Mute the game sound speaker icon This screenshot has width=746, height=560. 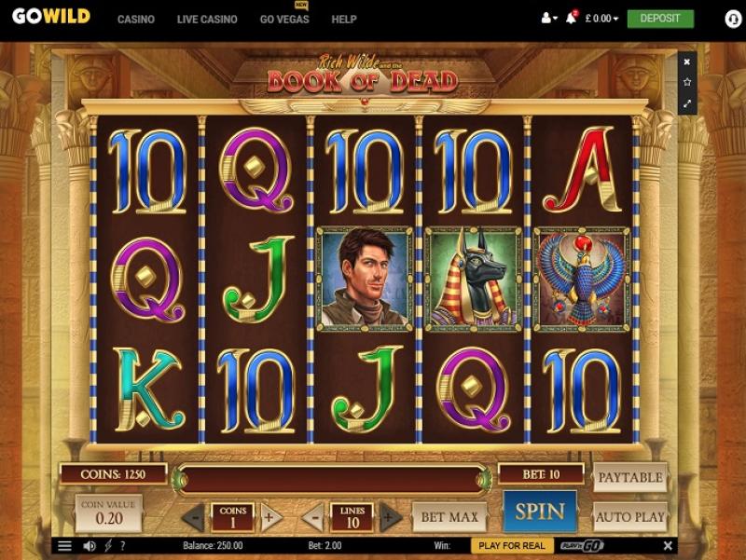point(89,546)
